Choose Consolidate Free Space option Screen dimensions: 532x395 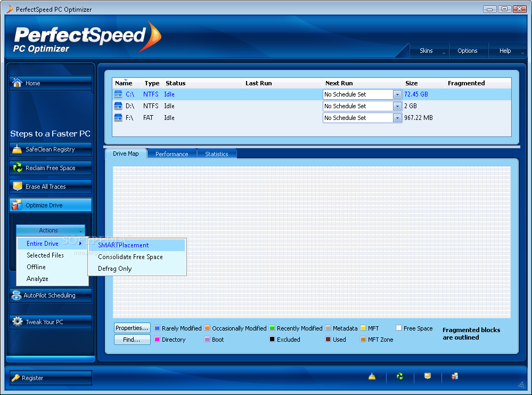(x=137, y=257)
